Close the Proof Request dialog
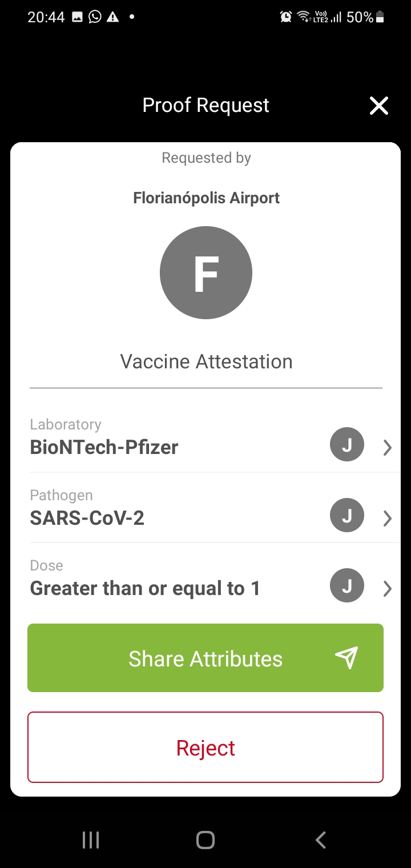 pos(379,106)
